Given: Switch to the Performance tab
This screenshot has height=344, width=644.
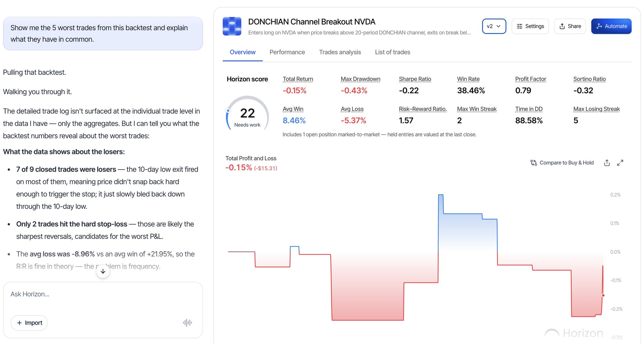Looking at the screenshot, I should [287, 52].
